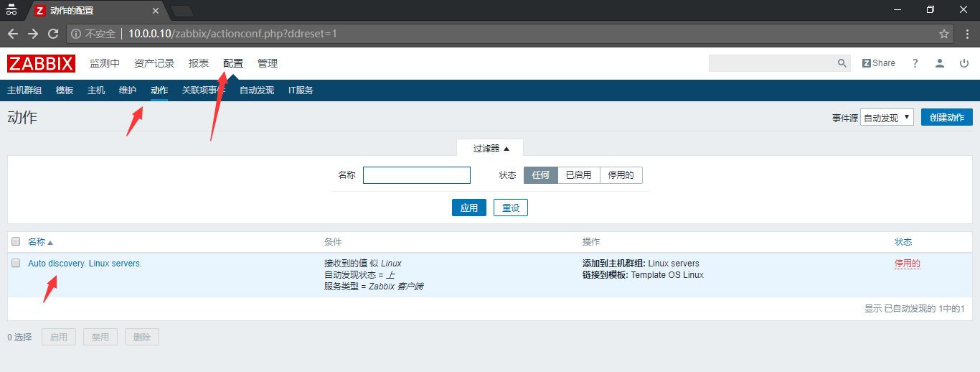Click the ZABBIX logo
The image size is (980, 372).
(x=41, y=63)
